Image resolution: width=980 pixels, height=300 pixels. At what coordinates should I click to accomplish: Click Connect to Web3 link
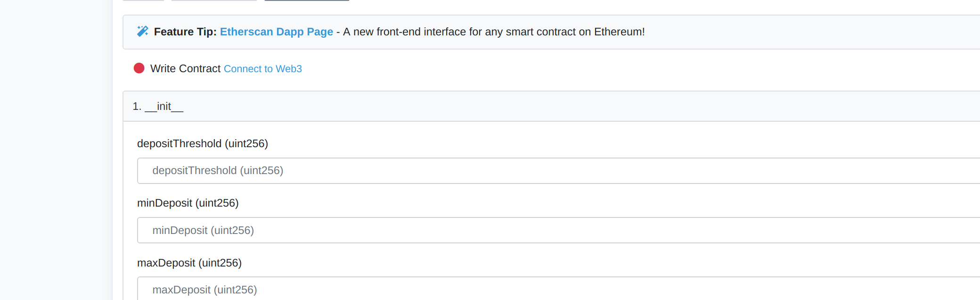click(263, 69)
